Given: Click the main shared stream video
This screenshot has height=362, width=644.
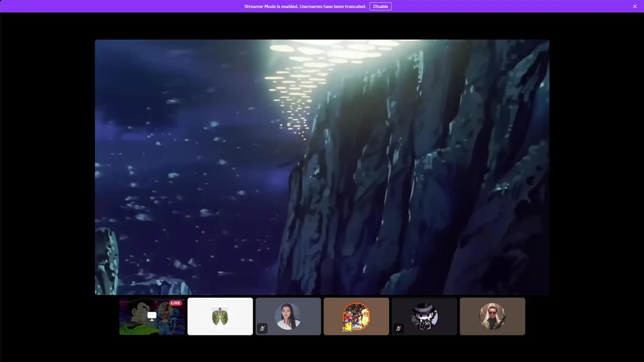Looking at the screenshot, I should tap(322, 167).
